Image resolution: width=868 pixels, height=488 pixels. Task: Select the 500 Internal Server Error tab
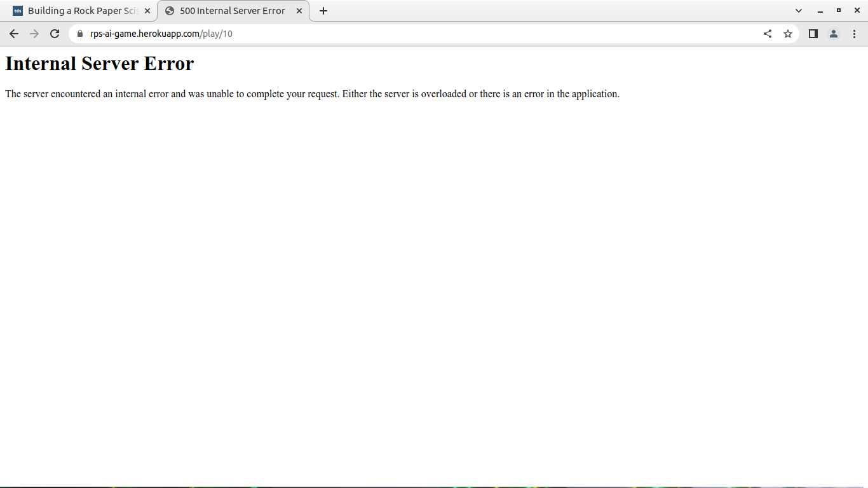tap(232, 11)
